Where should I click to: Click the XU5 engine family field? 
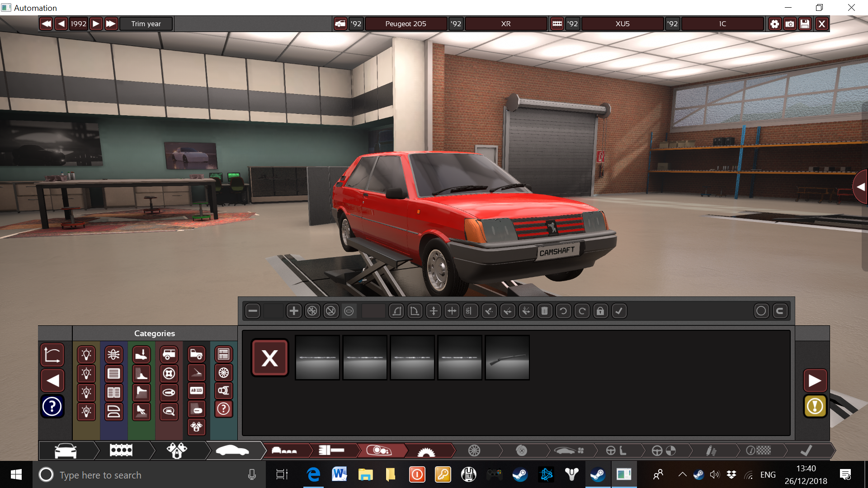(x=623, y=23)
